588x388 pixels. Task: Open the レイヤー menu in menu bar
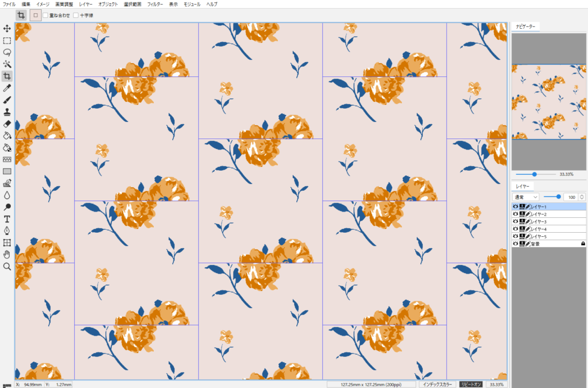pyautogui.click(x=86, y=4)
